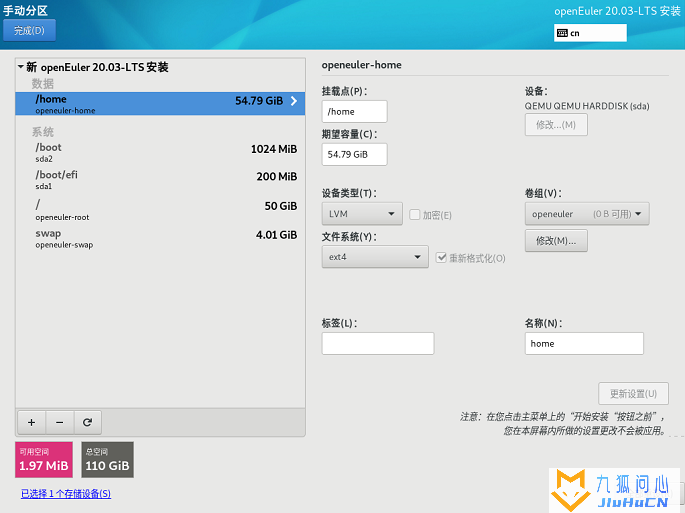Toggle the 重新格式化(O) reformat checkbox
The image size is (685, 513).
pos(441,257)
